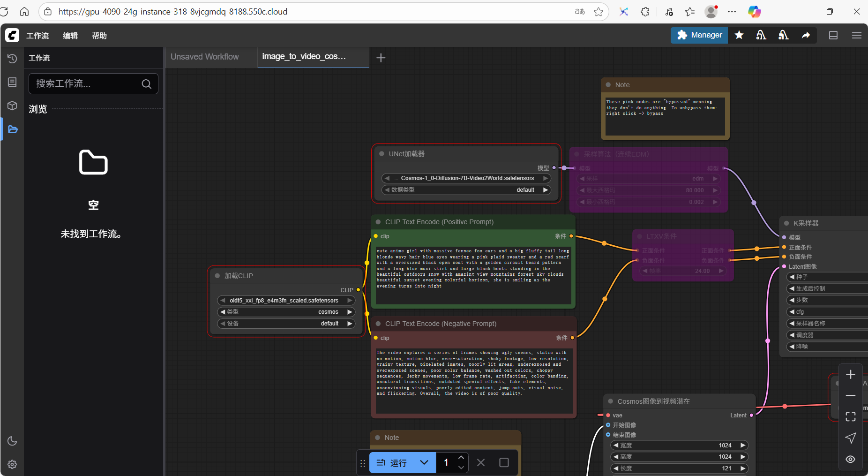Click the 搜索工作流 search field
The image size is (868, 476).
tap(87, 83)
